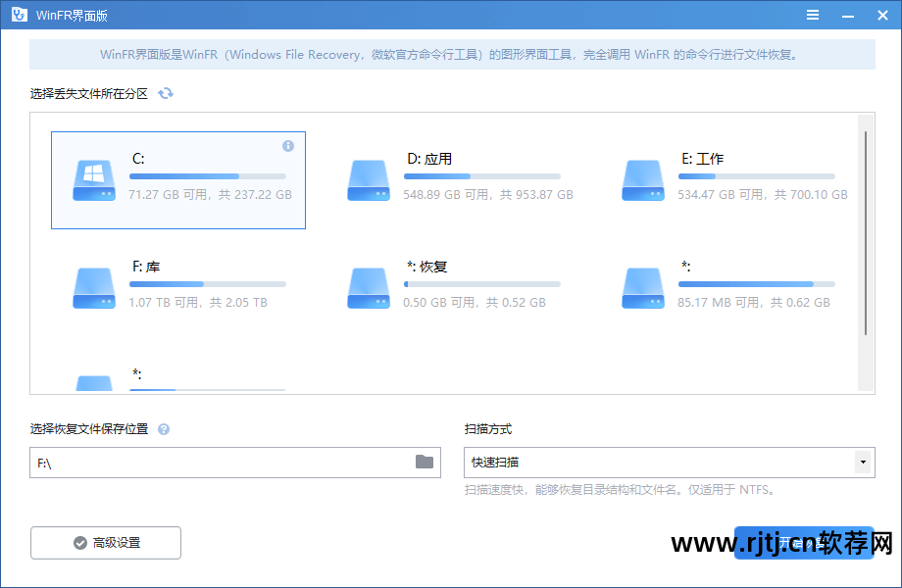Click the dropdown arrow beside 快速扫描
The width and height of the screenshot is (902, 588).
(x=862, y=462)
